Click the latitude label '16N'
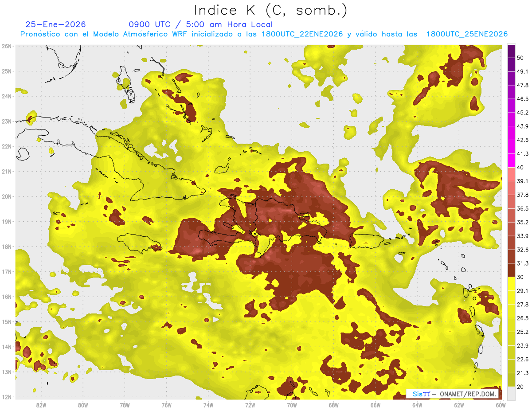This screenshot has width=532, height=411. click(6, 297)
